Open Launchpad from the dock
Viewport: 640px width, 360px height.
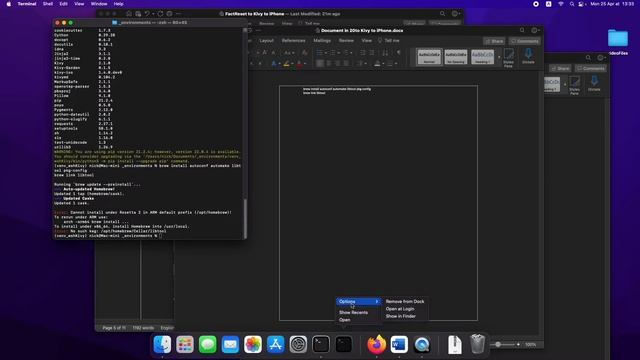point(185,344)
